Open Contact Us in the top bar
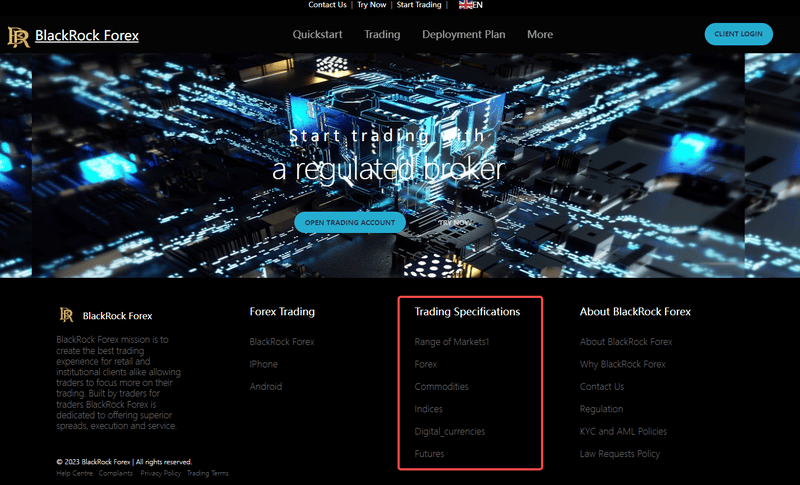Viewport: 800px width, 485px height. [x=327, y=5]
